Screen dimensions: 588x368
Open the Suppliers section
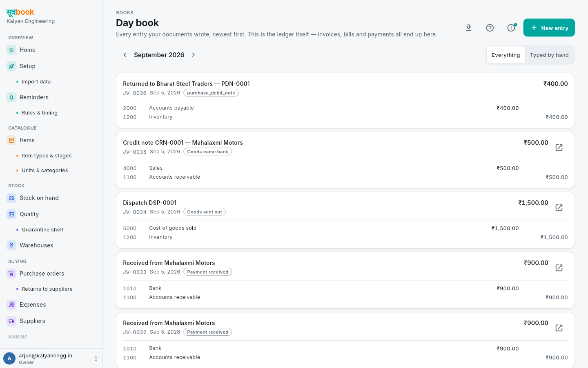[x=32, y=321]
